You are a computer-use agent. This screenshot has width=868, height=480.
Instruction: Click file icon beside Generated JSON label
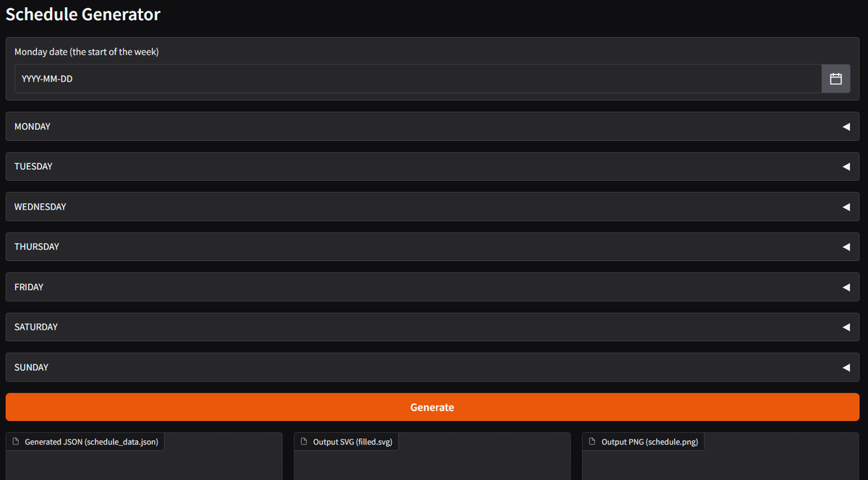16,442
